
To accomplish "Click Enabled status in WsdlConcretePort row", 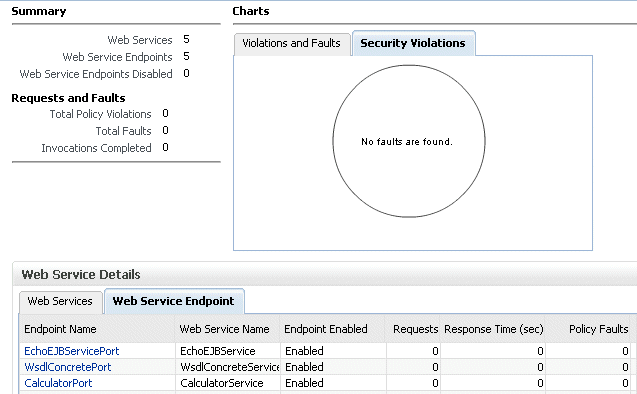I will pyautogui.click(x=304, y=367).
